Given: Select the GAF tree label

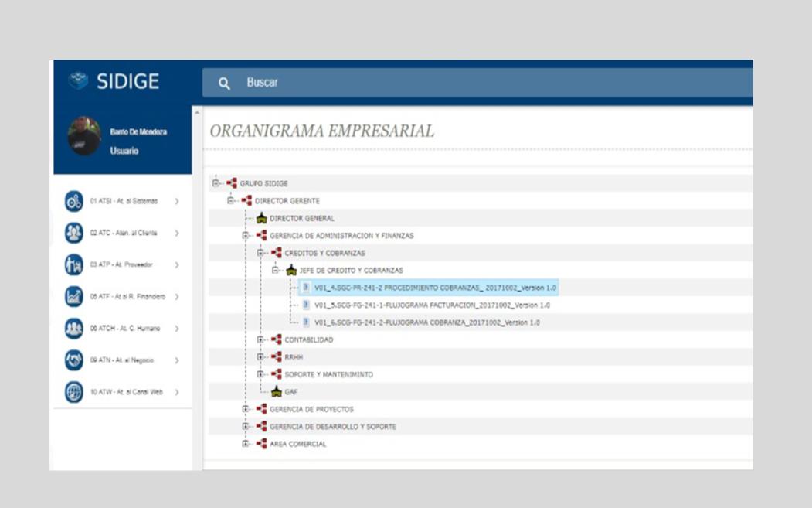Looking at the screenshot, I should pyautogui.click(x=291, y=392).
